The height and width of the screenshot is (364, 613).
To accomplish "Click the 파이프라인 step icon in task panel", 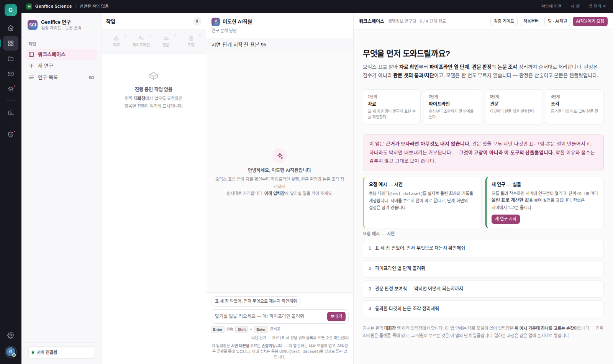I will coord(141,38).
